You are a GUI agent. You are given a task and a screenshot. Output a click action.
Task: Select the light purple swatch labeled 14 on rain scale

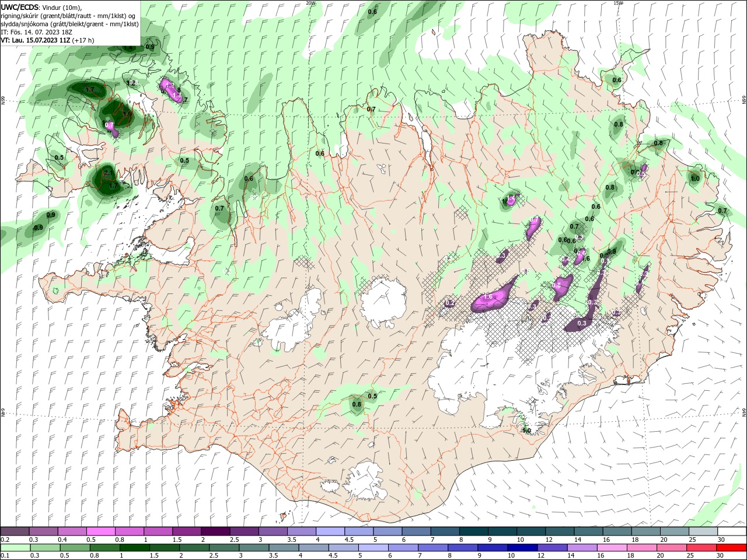581,548
